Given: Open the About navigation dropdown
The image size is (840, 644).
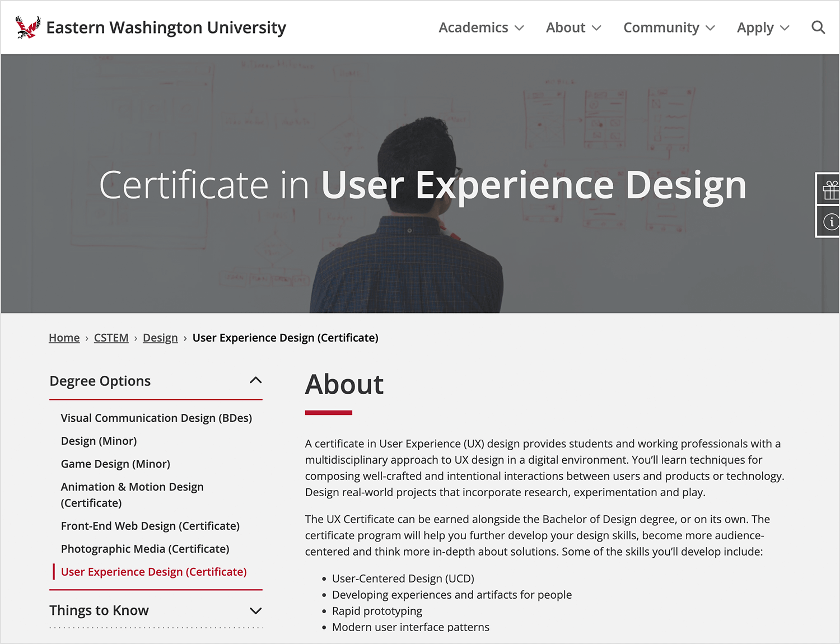Looking at the screenshot, I should [573, 27].
